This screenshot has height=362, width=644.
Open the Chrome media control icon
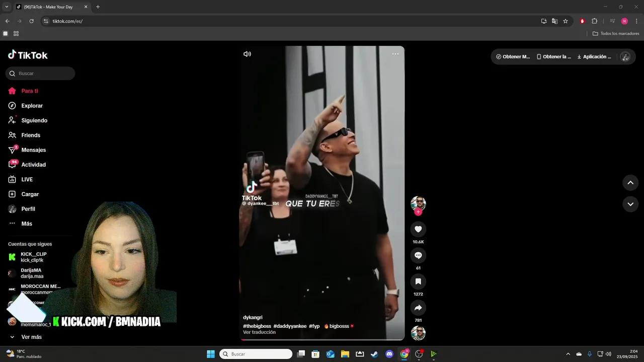point(612,21)
